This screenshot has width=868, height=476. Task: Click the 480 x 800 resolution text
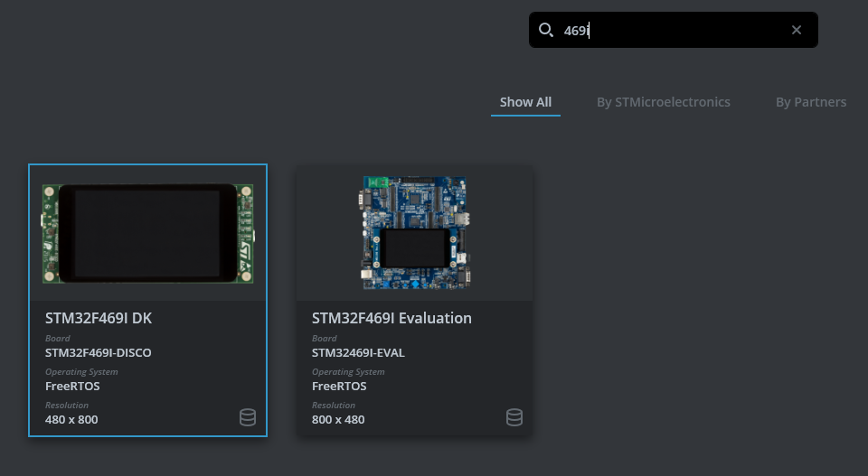pos(71,420)
